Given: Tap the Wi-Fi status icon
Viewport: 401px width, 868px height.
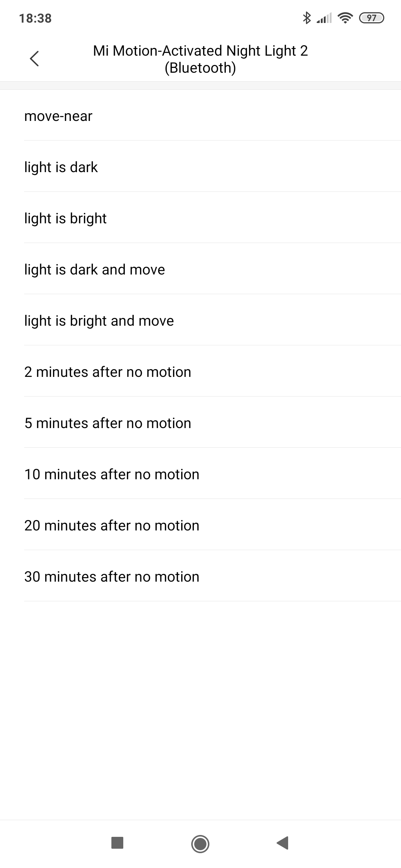Looking at the screenshot, I should (345, 18).
